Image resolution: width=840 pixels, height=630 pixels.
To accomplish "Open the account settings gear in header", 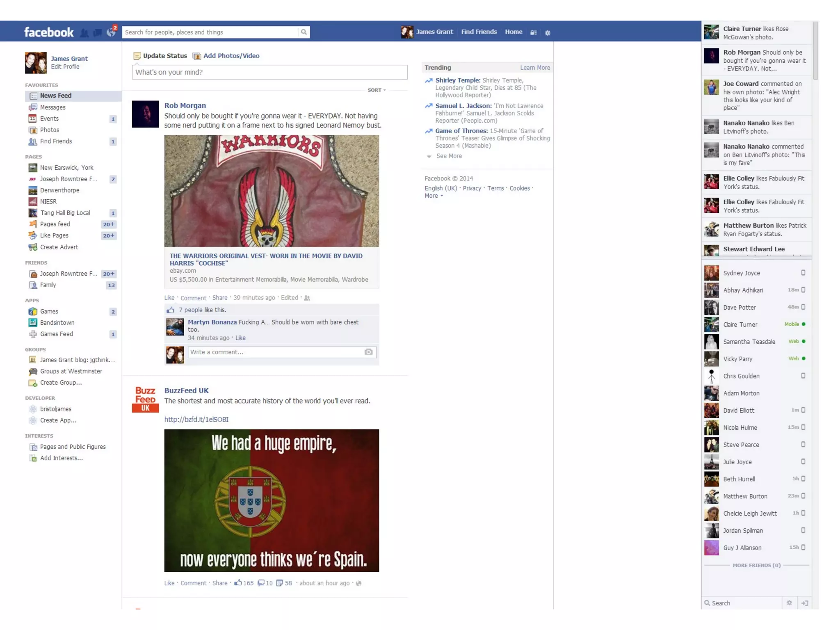I will pyautogui.click(x=548, y=33).
